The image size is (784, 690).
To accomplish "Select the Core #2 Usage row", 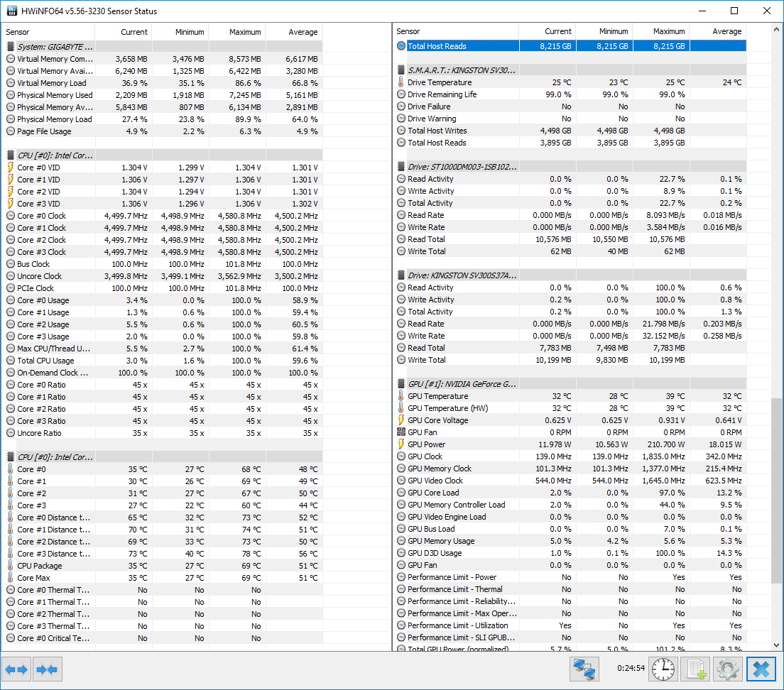I will (x=163, y=324).
